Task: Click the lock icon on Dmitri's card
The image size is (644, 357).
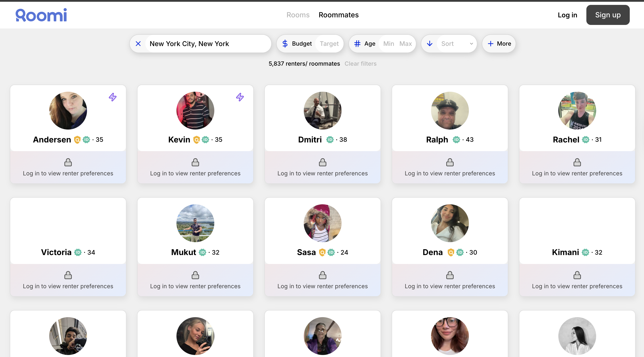Action: tap(322, 162)
